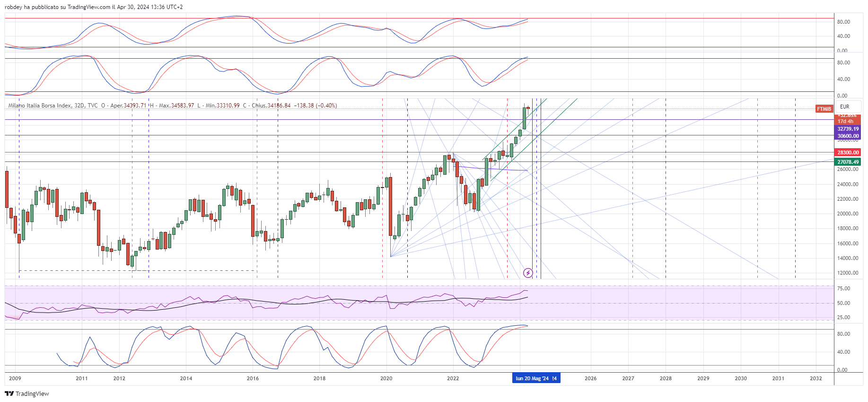Click the TradingView logo at bottom left
Screen dimensions: 868x402
tap(27, 393)
